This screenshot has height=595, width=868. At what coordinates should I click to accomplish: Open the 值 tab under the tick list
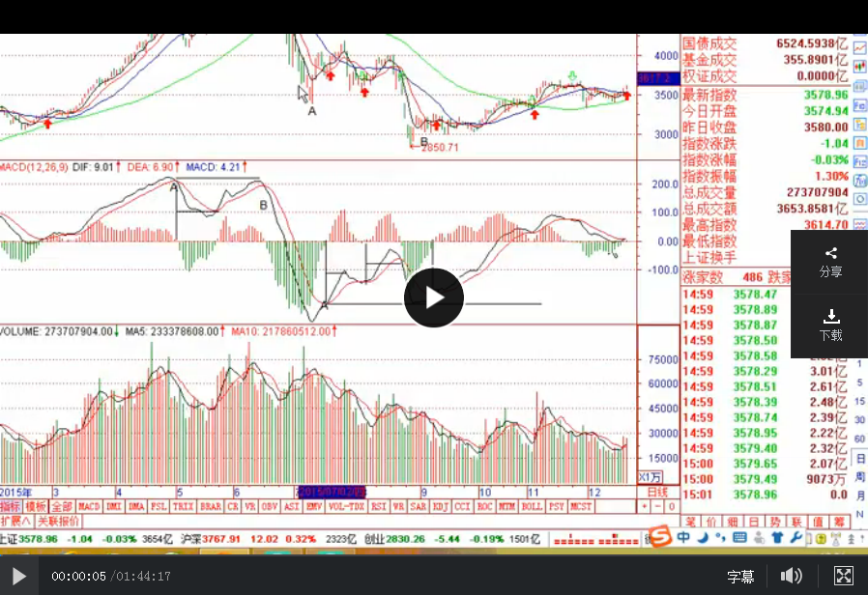point(818,522)
